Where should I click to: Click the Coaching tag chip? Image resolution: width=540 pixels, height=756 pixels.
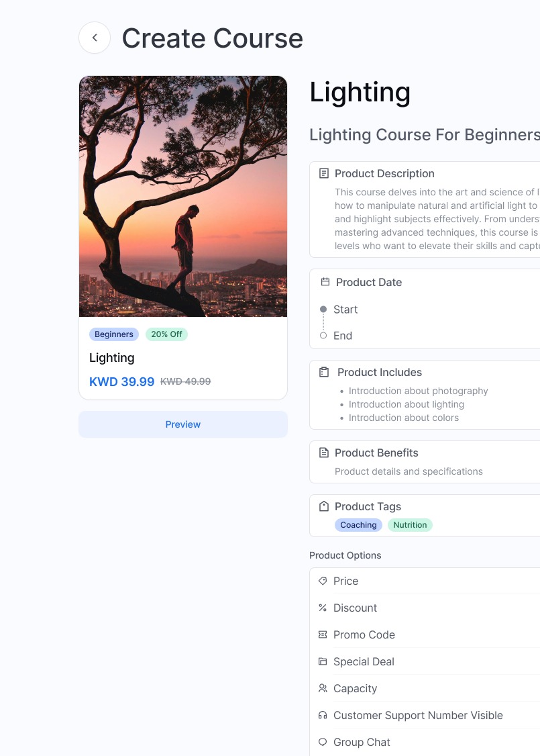coord(358,525)
